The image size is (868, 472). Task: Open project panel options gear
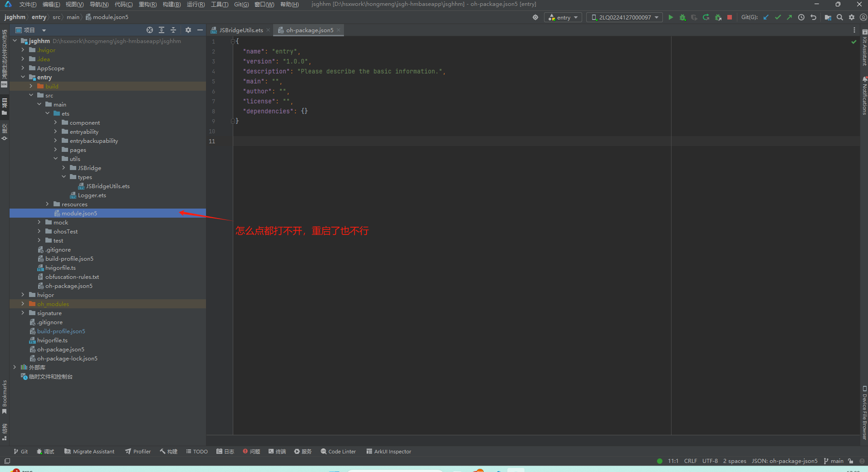188,30
